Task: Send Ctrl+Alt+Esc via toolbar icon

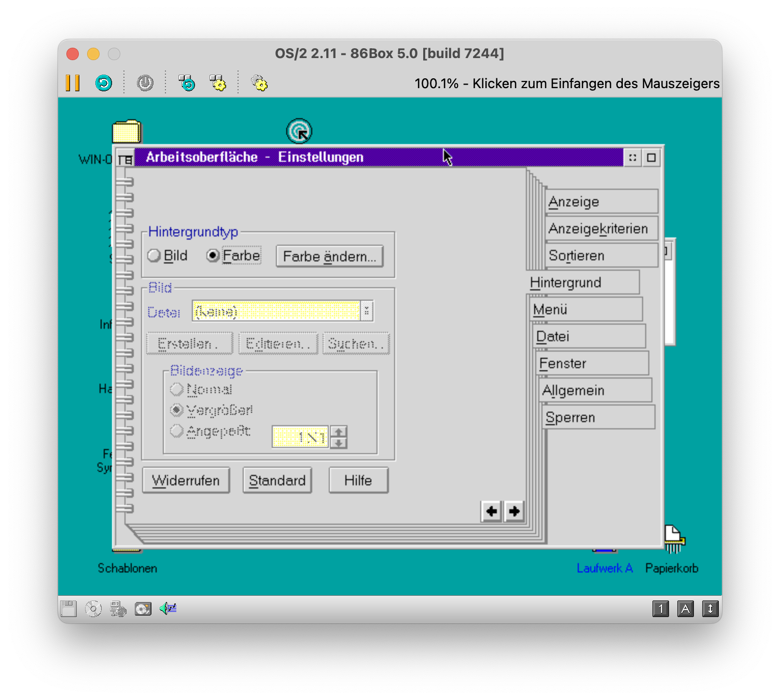Action: pos(218,83)
